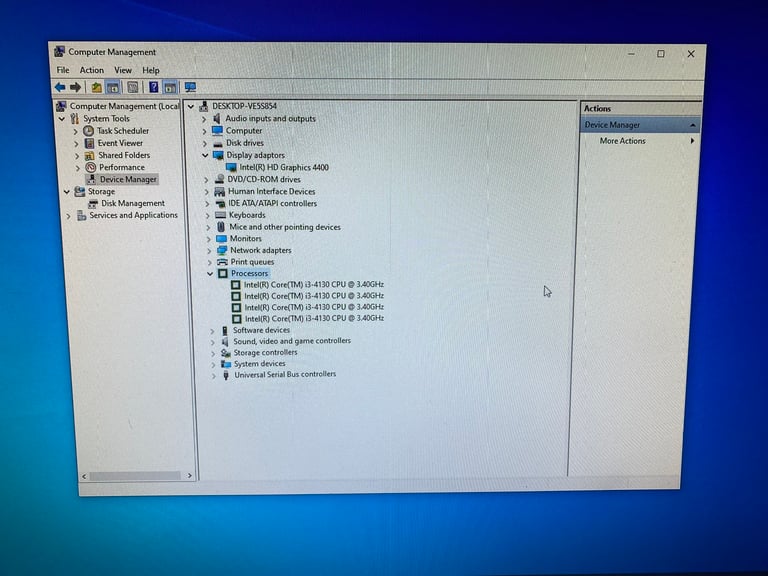Click the DVD/CD-ROM drives disc icon
Viewport: 768px width, 576px height.
[x=220, y=179]
